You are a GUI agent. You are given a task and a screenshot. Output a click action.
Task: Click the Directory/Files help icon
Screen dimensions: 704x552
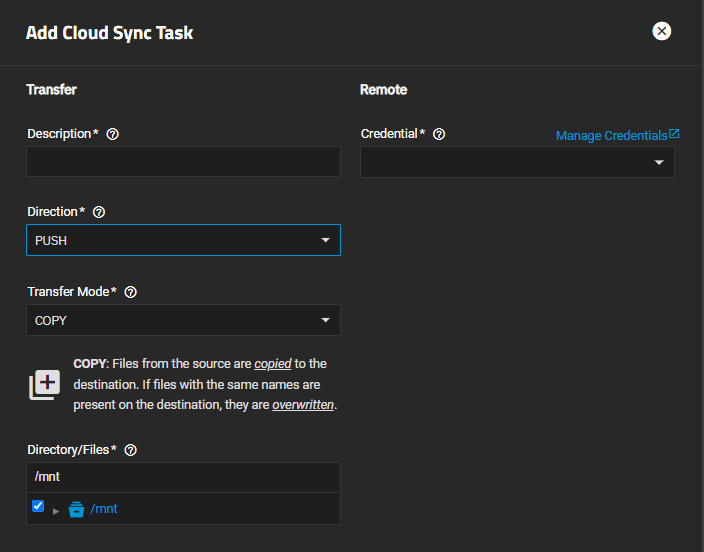[130, 450]
